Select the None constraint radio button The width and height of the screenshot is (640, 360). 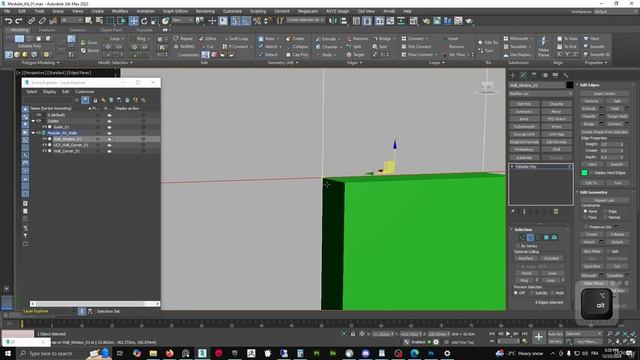[x=585, y=211]
